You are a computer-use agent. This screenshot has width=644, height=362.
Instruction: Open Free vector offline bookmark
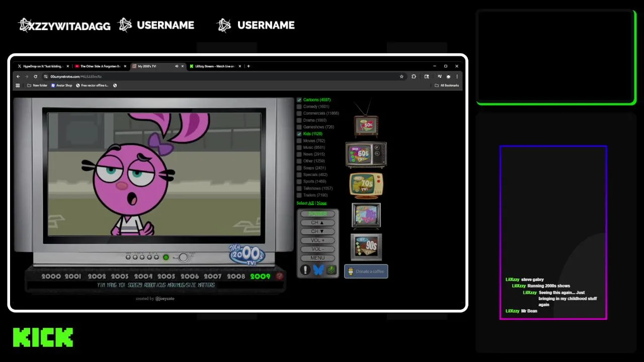coord(92,85)
